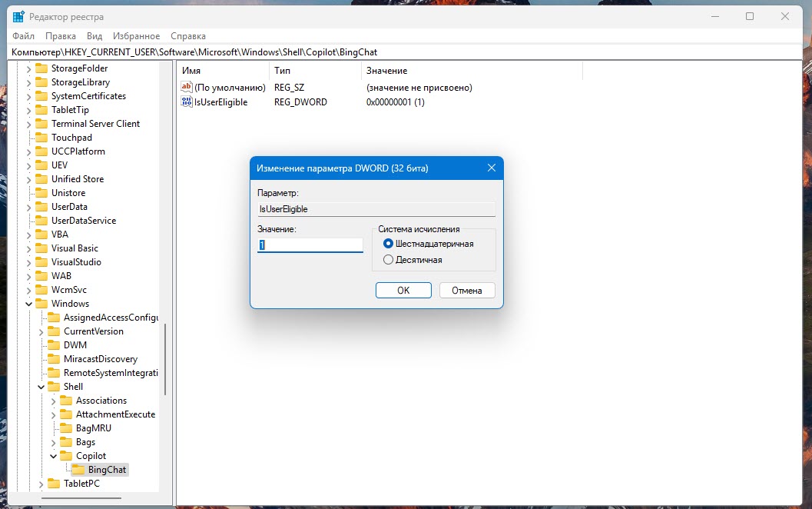Confirm the dialog with OK
Viewport: 812px width, 509px height.
coord(403,291)
